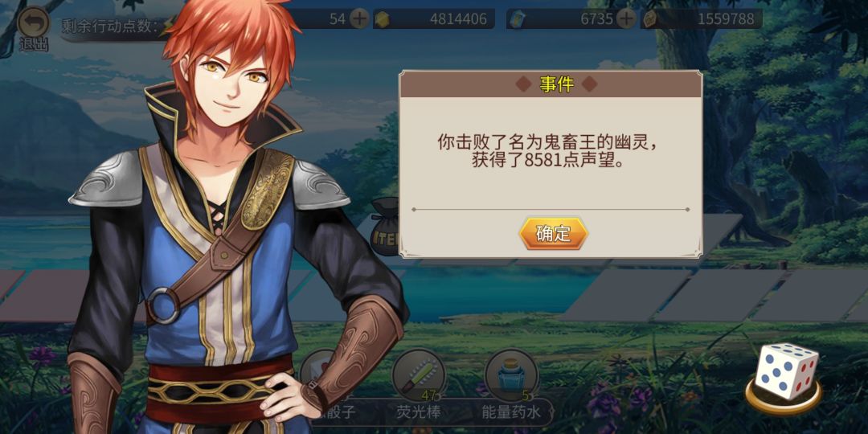Roll the white dice
The image size is (868, 434).
(787, 371)
